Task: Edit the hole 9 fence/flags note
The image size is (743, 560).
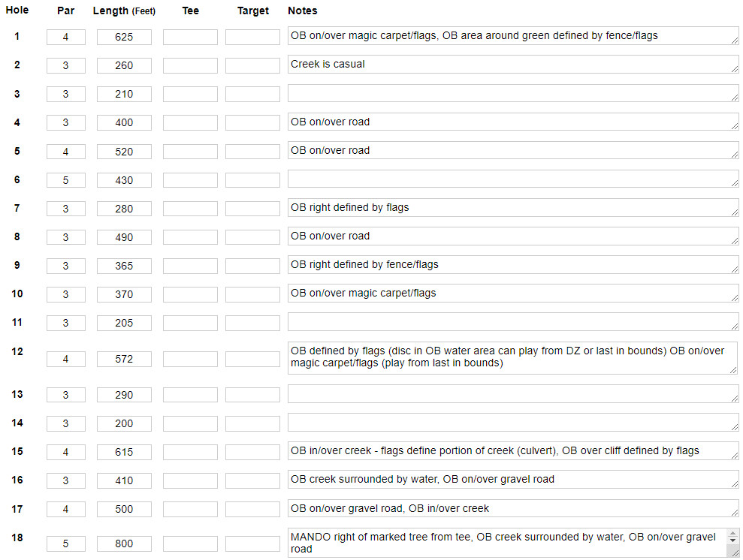Action: coord(513,265)
